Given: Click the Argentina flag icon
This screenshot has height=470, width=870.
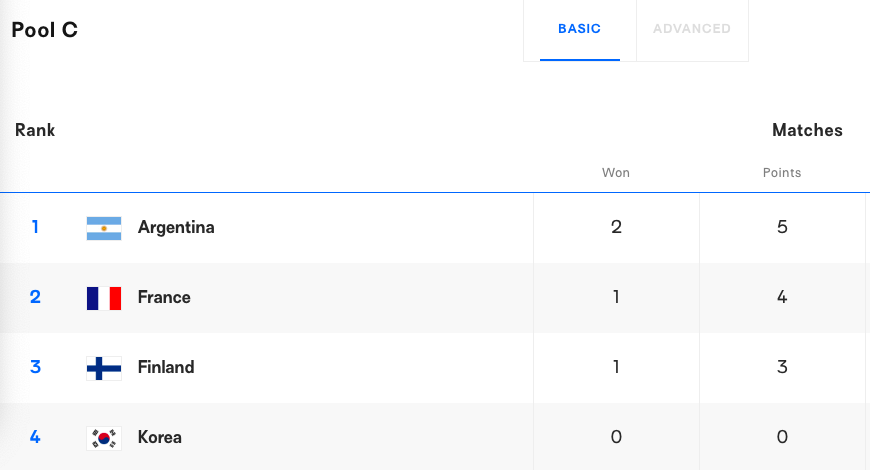Looking at the screenshot, I should [104, 228].
